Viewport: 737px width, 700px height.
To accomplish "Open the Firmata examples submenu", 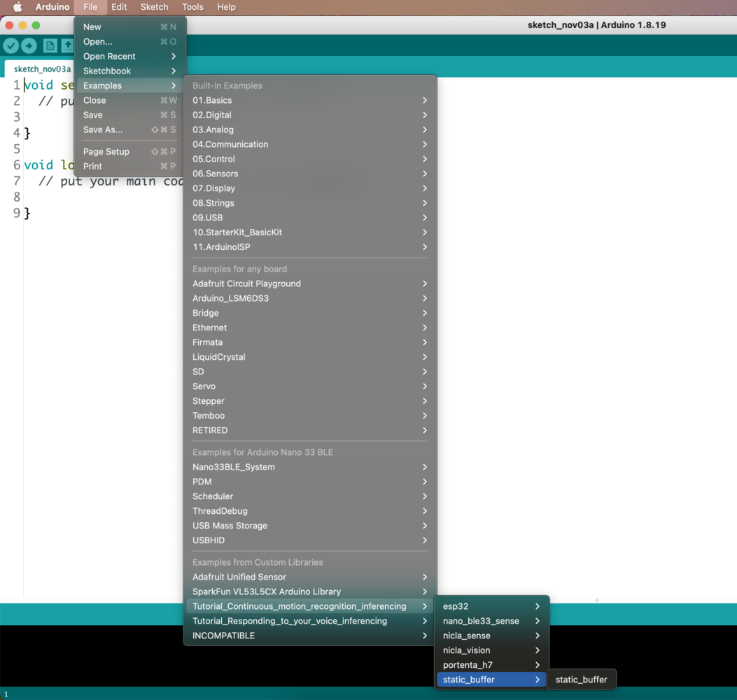I will (x=310, y=342).
